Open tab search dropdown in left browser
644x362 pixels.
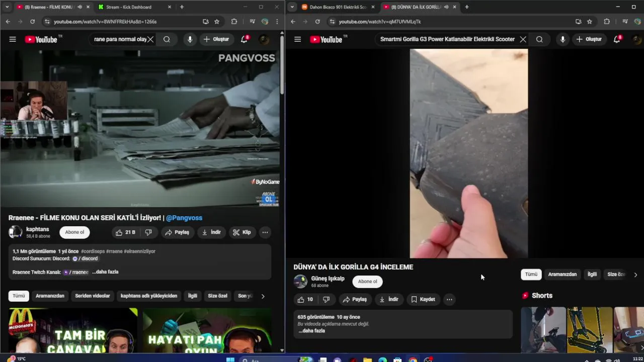7,7
